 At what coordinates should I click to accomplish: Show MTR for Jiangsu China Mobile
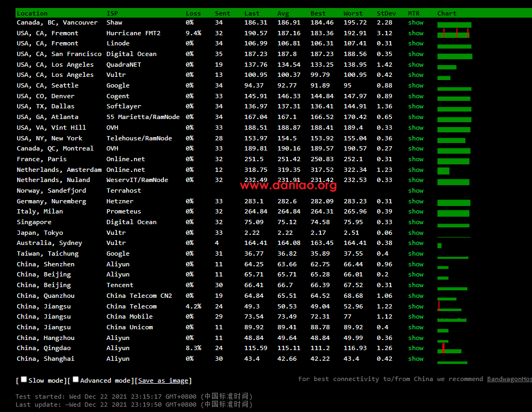(416, 316)
